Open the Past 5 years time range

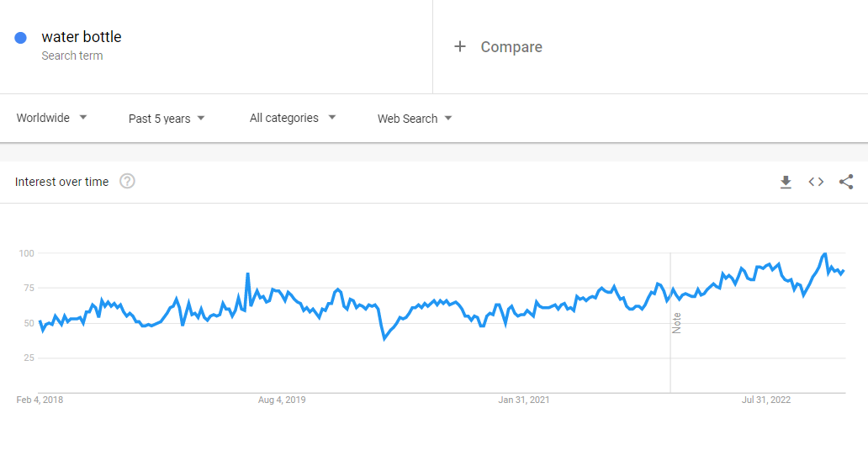[167, 119]
